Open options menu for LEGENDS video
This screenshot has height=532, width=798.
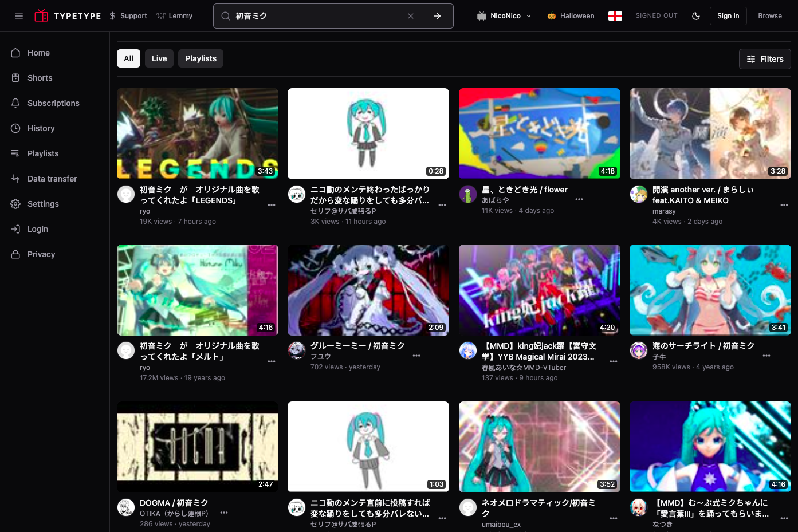tap(272, 205)
